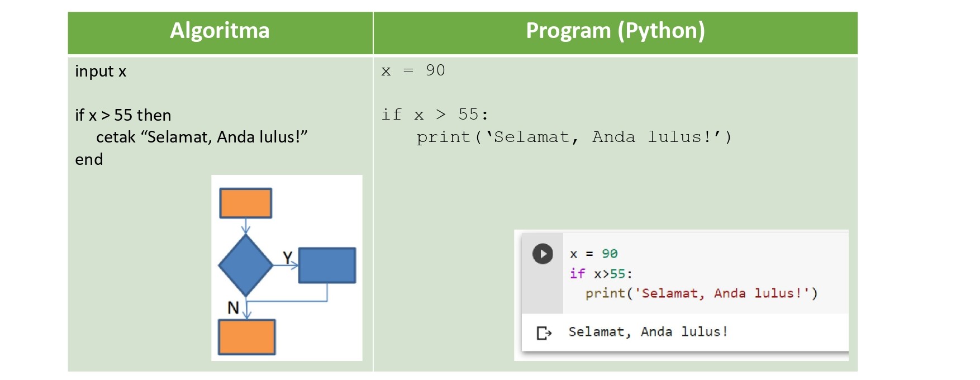
Task: Click the print line inside Colab cell
Action: (701, 293)
